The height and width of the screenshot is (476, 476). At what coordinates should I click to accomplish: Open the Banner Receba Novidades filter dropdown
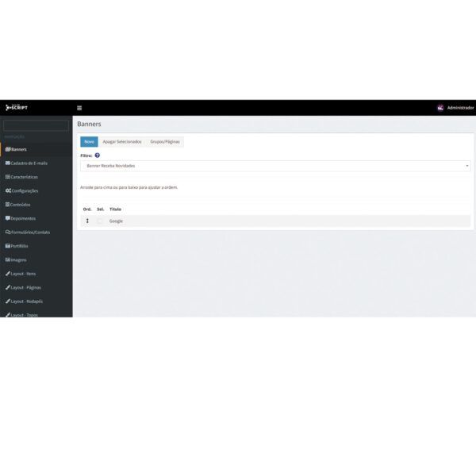coord(275,166)
